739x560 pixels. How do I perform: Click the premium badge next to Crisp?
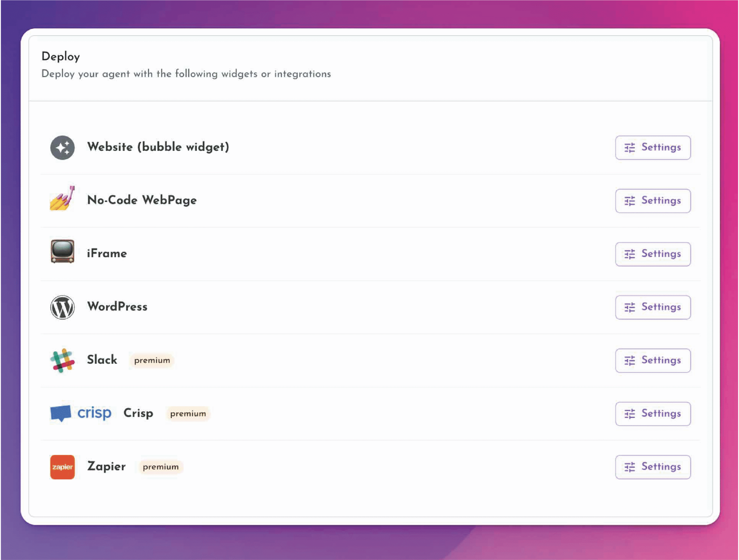188,413
